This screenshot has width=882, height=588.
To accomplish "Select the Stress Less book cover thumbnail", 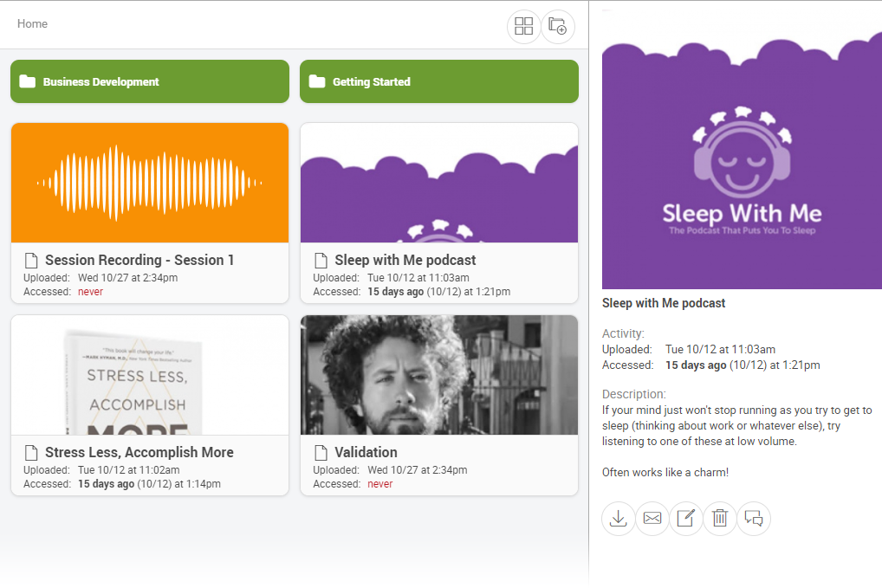I will (x=149, y=375).
